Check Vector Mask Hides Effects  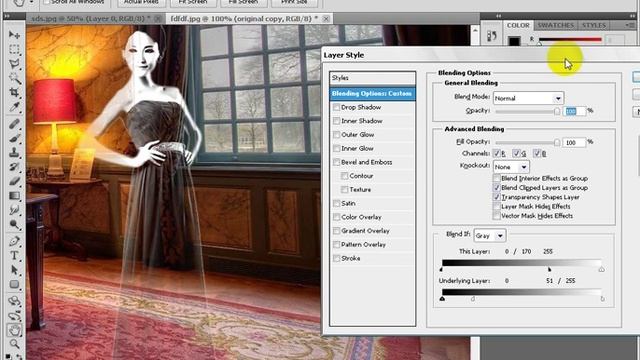(497, 216)
